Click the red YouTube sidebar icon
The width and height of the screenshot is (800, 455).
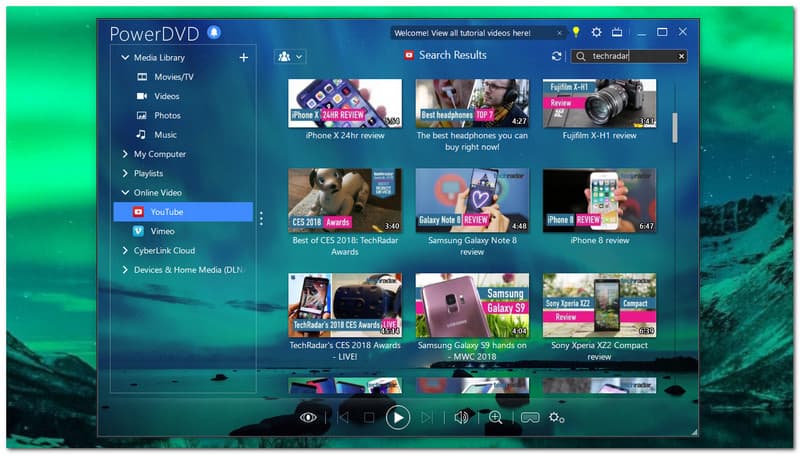pyautogui.click(x=138, y=212)
